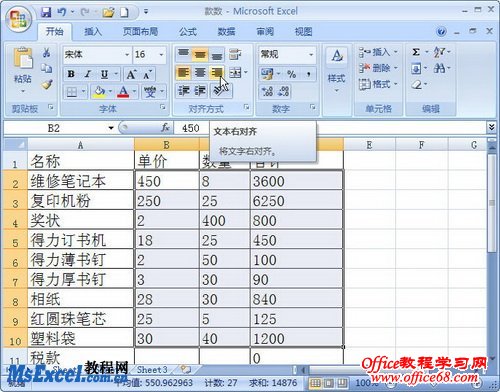Viewport: 500px width, 392px height.
Task: Align text right (文本右对齐)
Action: (217, 73)
